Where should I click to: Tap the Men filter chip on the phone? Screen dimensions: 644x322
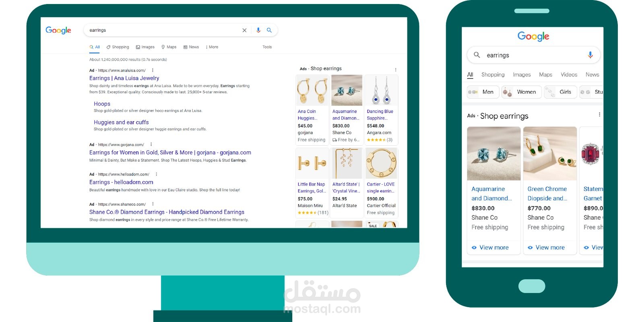click(483, 92)
